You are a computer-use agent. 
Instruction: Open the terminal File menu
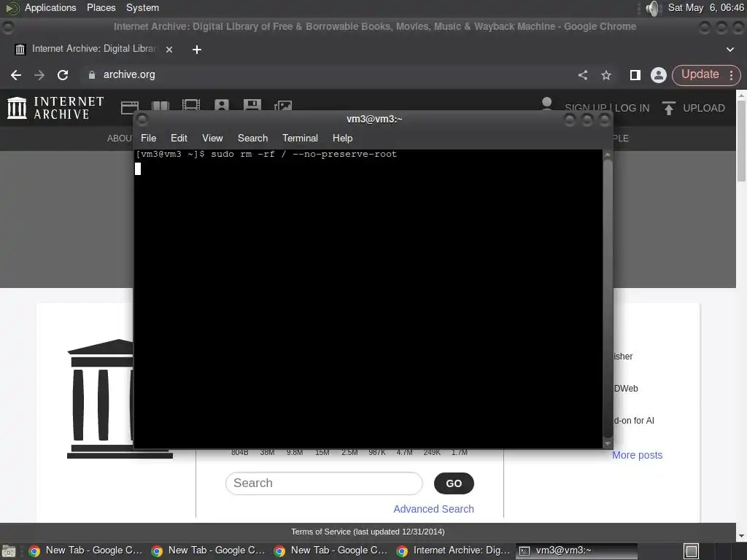148,138
